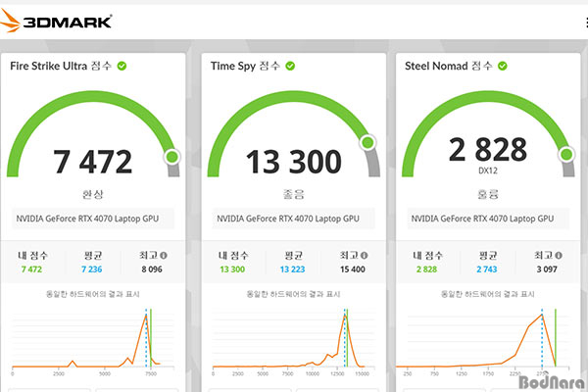Click the green my score value 13 300

click(x=232, y=269)
